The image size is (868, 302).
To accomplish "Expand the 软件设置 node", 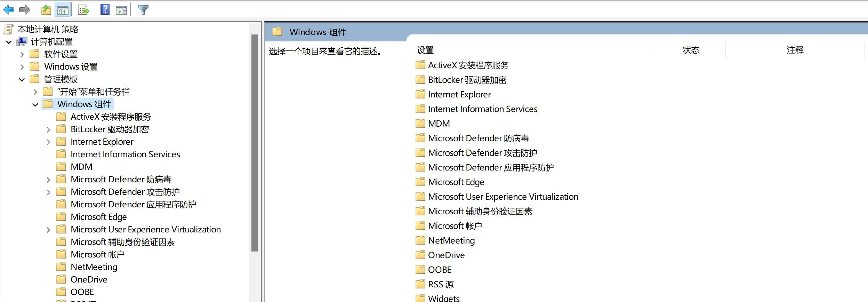I will click(22, 55).
